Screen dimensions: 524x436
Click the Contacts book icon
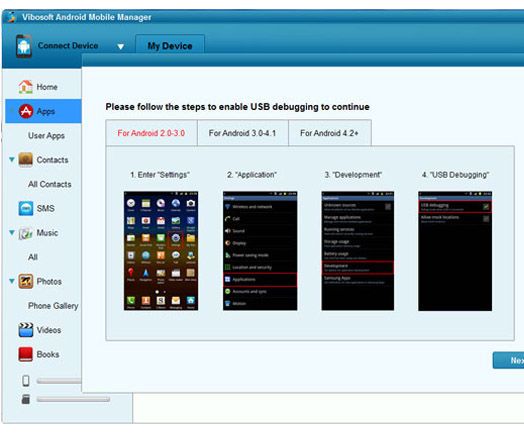26,160
